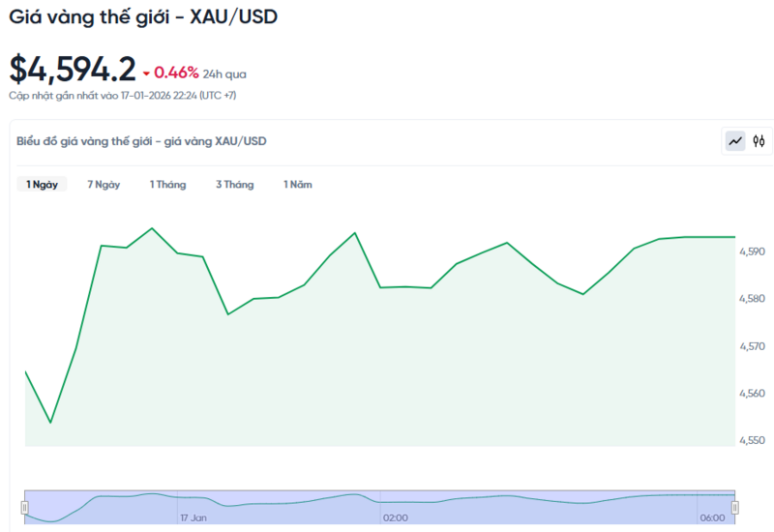Switch to candlestick chart view icon
Image resolution: width=774 pixels, height=532 pixels.
tap(759, 141)
